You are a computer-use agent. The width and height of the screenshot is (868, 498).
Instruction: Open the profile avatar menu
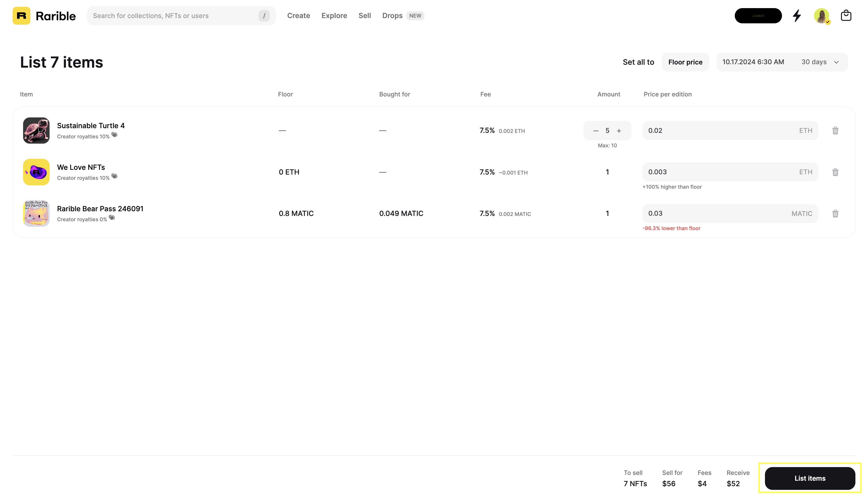pyautogui.click(x=822, y=15)
